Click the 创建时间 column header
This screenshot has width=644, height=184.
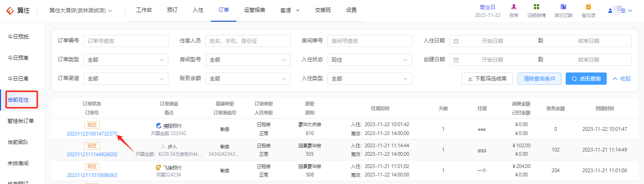tap(604, 108)
